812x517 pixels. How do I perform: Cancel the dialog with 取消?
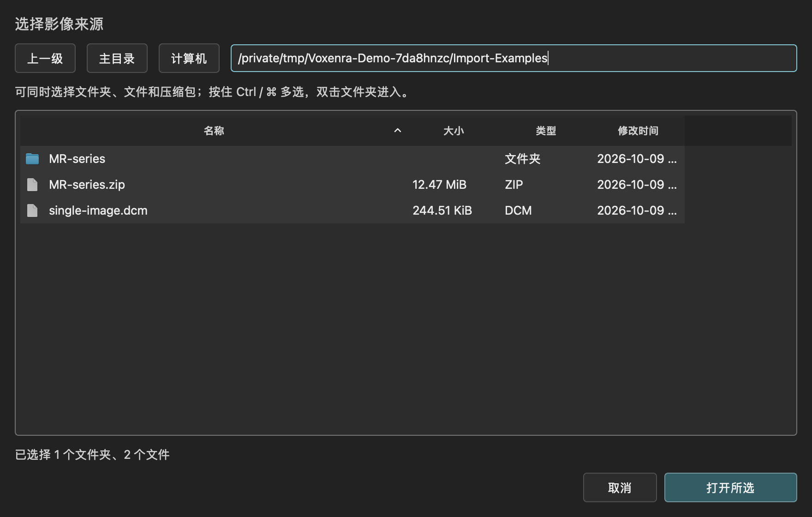pos(620,487)
